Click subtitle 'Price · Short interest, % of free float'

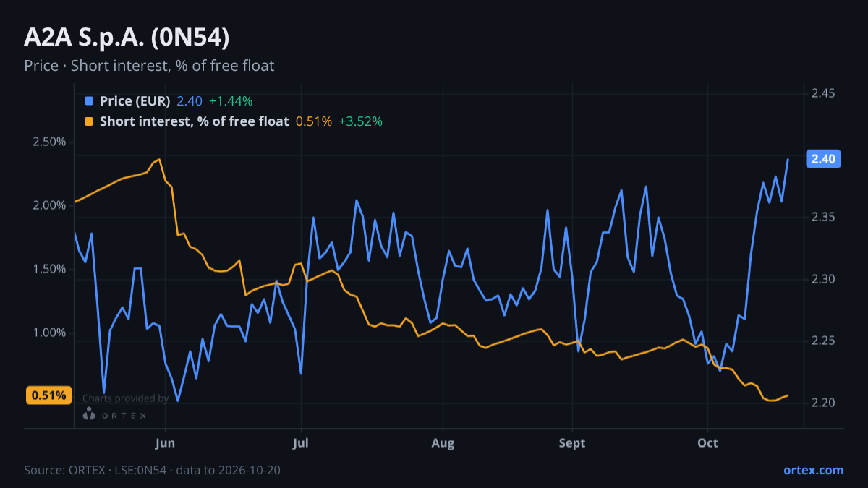149,66
